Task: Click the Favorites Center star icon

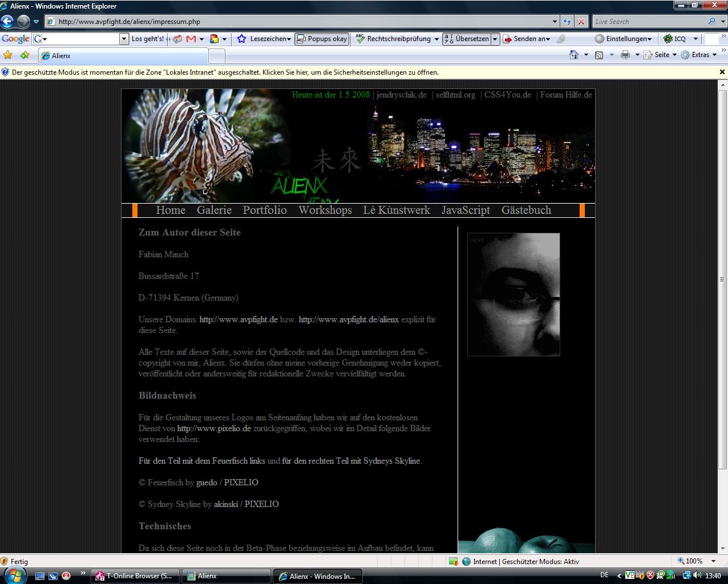Action: click(x=8, y=55)
